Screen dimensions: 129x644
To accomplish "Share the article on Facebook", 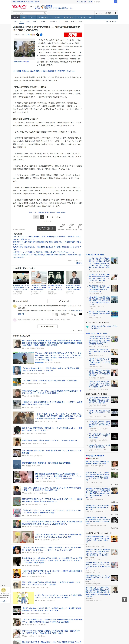I will 41,35.
